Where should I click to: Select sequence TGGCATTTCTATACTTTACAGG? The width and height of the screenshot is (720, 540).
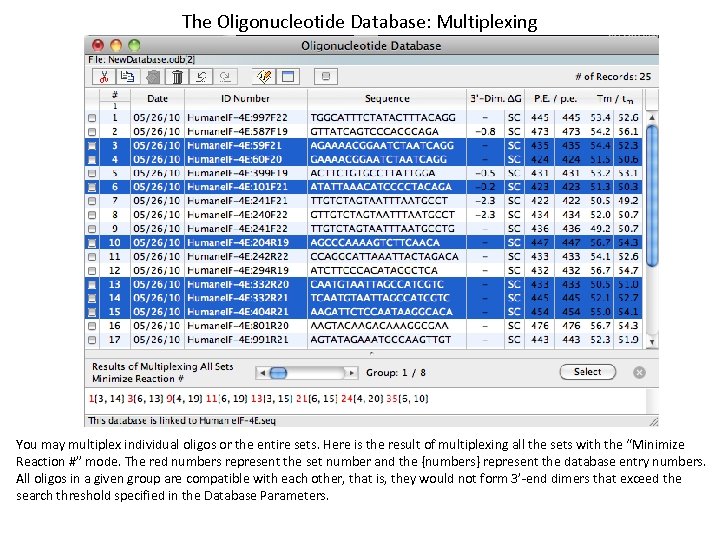click(x=383, y=118)
